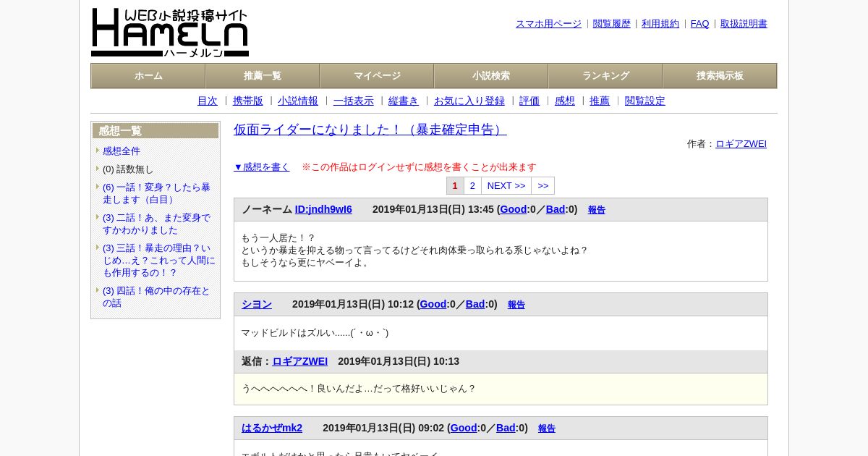Image resolution: width=868 pixels, height=456 pixels.
Task: Report the 13:45 comment via 報告
Action: (x=597, y=210)
